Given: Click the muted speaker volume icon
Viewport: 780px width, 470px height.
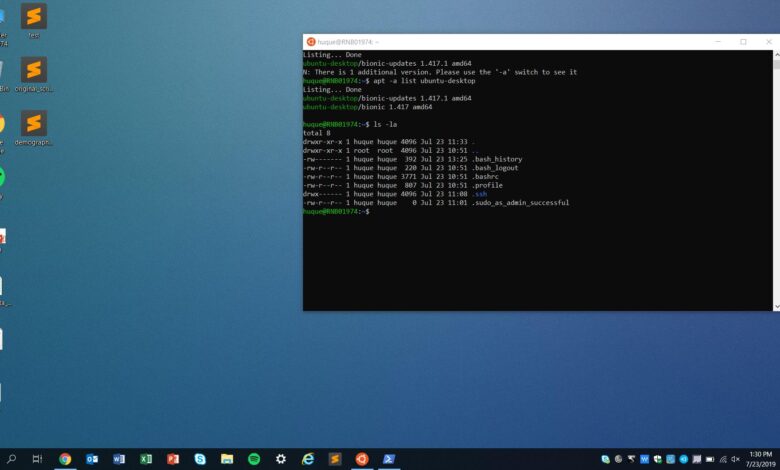Looking at the screenshot, I should click(735, 459).
